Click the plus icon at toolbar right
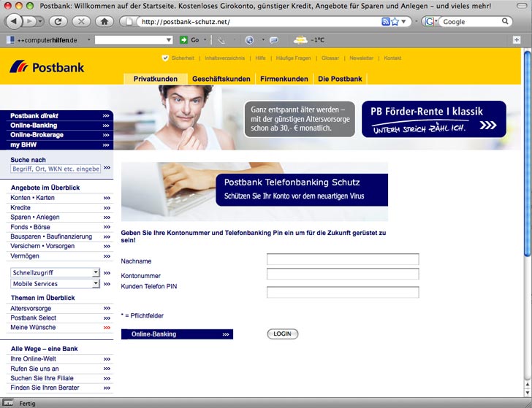The height and width of the screenshot is (408, 532). (517, 40)
